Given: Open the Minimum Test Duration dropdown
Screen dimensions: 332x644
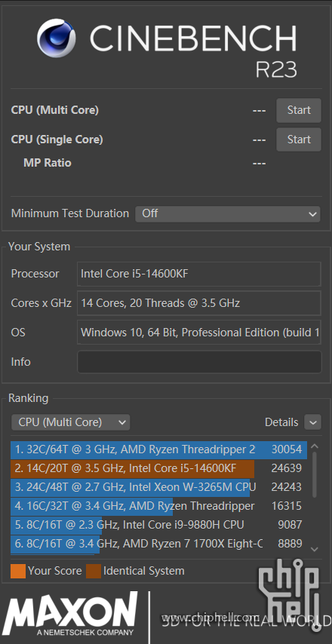Looking at the screenshot, I should pyautogui.click(x=228, y=213).
